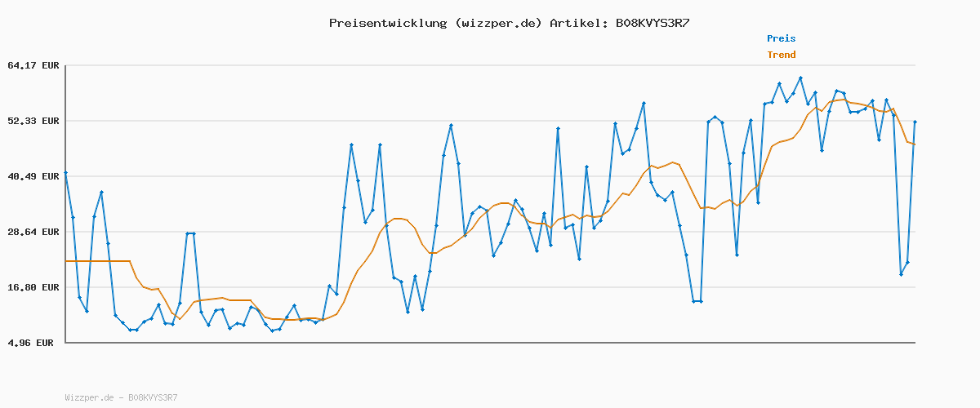Screen dimensions: 980x408
Task: Select the 52.33 EUR axis label
Action: (33, 121)
